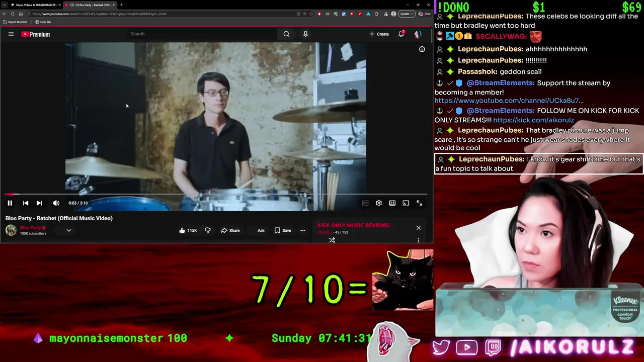Open a new browser tab
Screen dimensions: 644x362
point(121,5)
